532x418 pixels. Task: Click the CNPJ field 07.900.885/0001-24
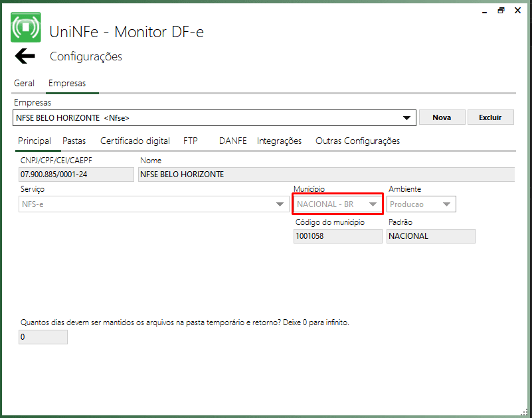76,174
